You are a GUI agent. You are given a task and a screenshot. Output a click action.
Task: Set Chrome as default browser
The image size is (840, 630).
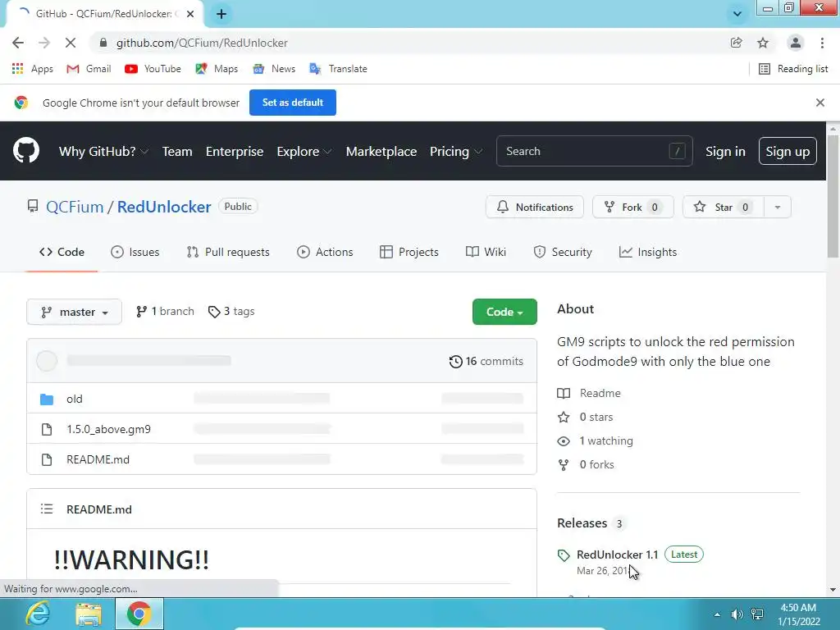point(293,103)
